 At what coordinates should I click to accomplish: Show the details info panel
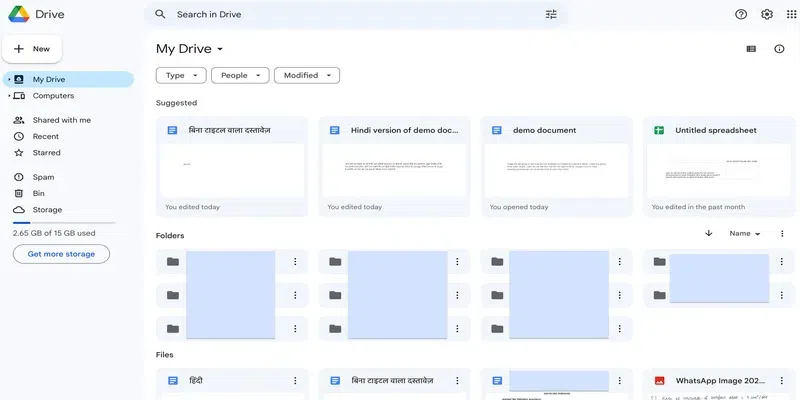[779, 49]
